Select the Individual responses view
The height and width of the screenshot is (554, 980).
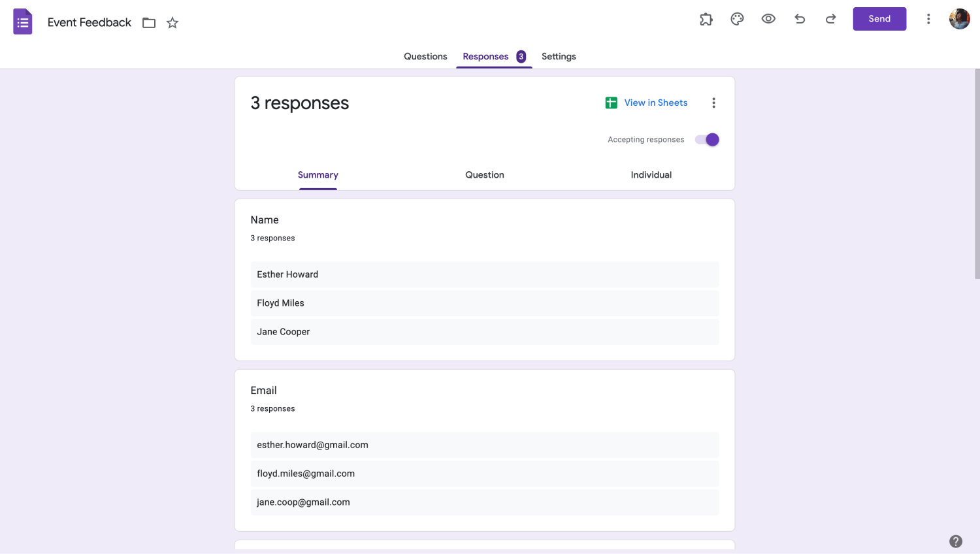coord(651,174)
